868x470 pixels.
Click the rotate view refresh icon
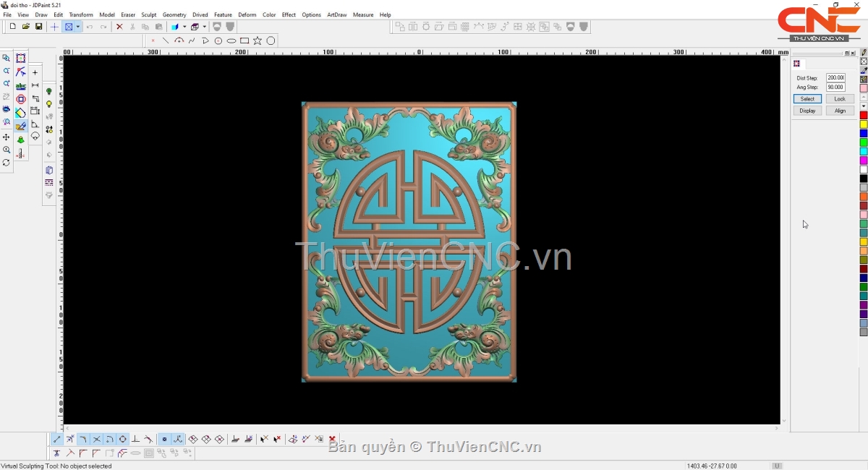coord(7,163)
